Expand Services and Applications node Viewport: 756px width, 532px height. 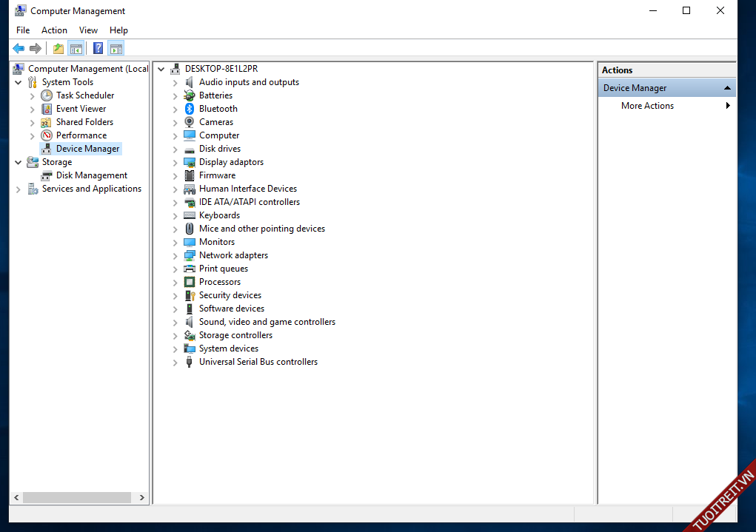click(x=19, y=189)
